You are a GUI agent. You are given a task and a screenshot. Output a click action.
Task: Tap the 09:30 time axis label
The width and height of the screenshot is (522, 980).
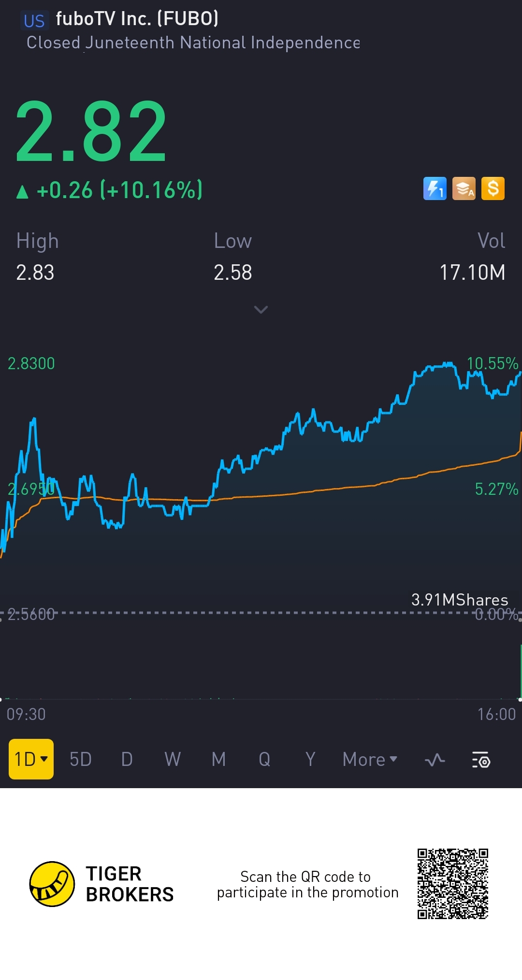pos(26,714)
